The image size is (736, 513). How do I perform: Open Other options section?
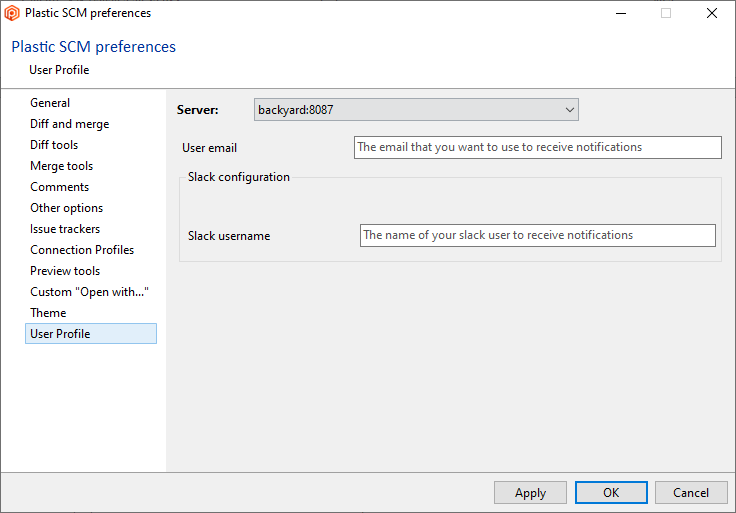[x=66, y=208]
